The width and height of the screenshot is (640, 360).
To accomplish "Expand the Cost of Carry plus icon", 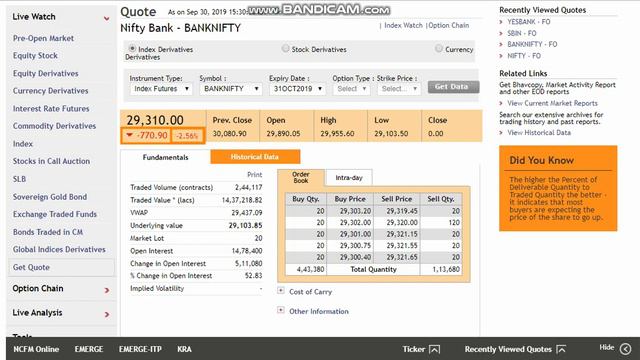I will tap(281, 291).
